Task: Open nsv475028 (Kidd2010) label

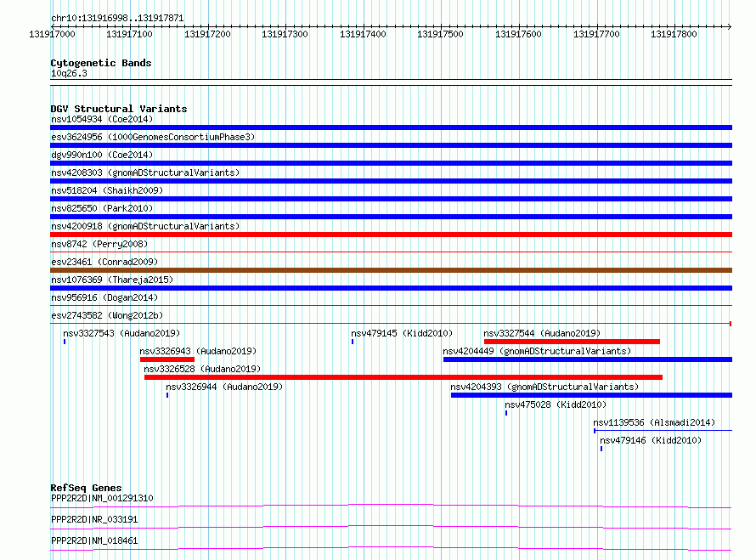Action: (556, 404)
